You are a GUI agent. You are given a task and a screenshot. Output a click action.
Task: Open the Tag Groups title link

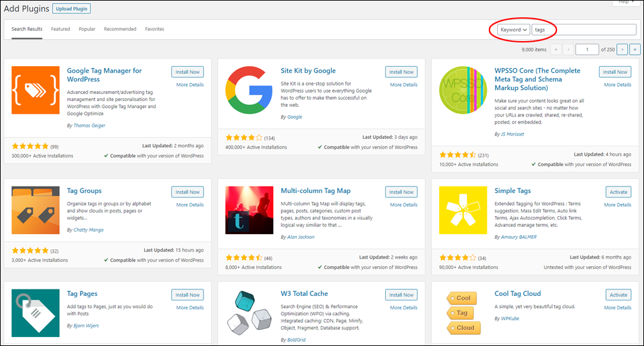84,191
